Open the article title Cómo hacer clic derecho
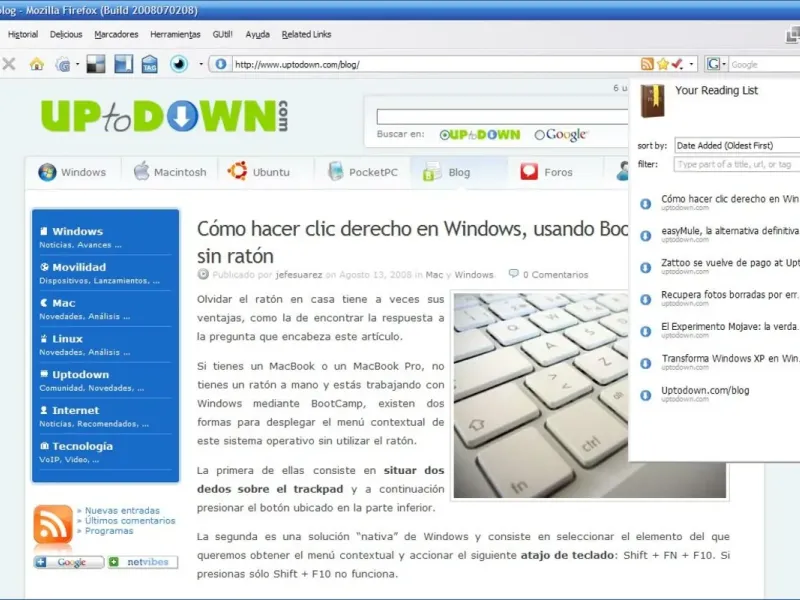 pos(412,242)
